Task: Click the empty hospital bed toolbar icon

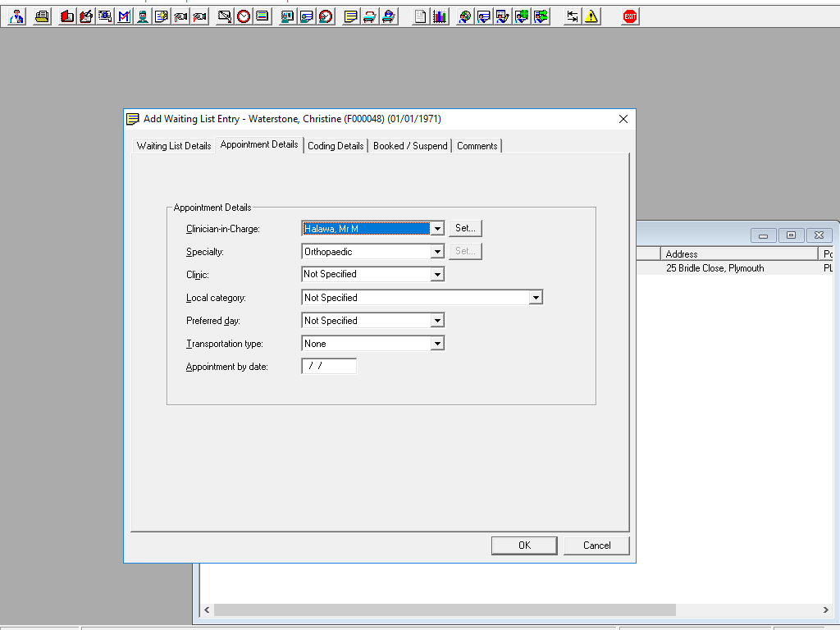Action: pyautogui.click(x=370, y=16)
